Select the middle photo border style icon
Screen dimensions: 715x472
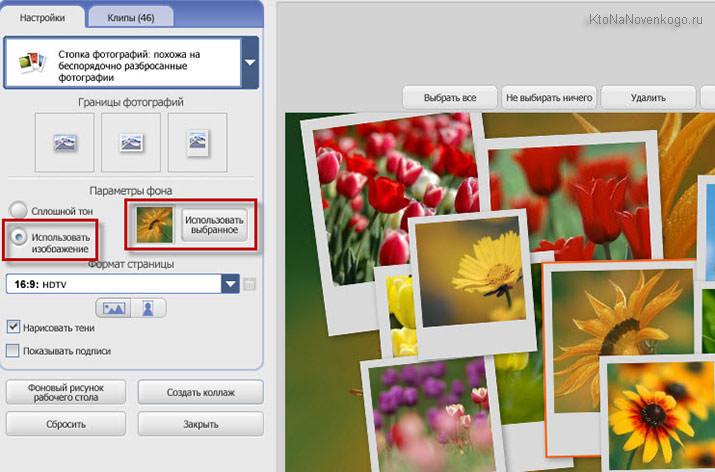click(x=131, y=142)
